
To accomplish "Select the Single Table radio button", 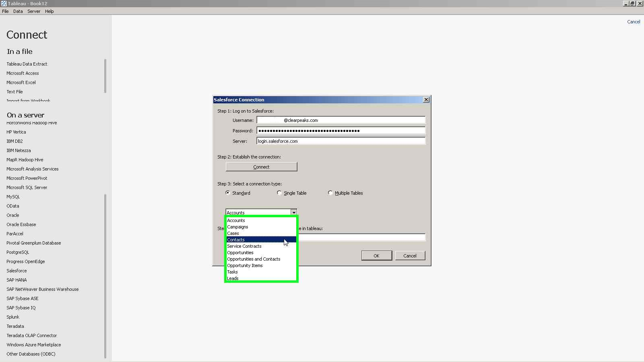I will [x=279, y=193].
